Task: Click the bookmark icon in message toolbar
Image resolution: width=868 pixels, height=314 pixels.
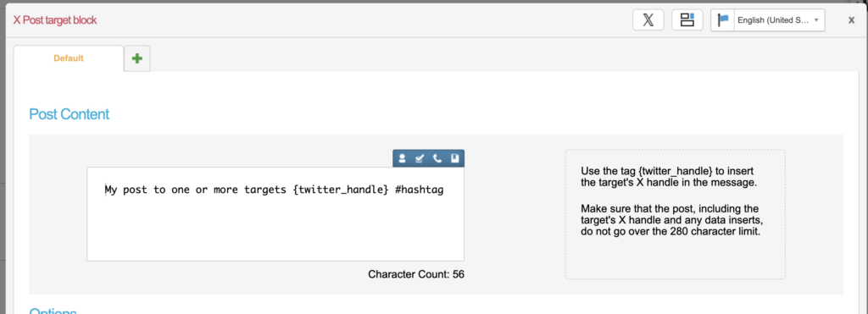Action: [x=454, y=158]
